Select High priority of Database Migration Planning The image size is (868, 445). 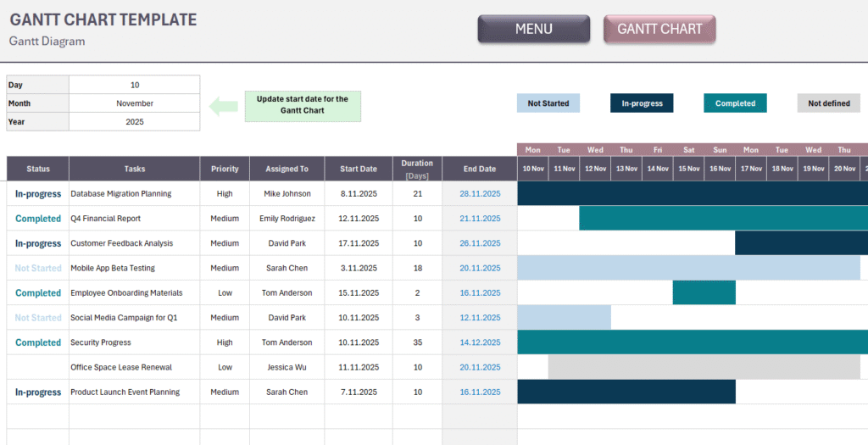[225, 194]
